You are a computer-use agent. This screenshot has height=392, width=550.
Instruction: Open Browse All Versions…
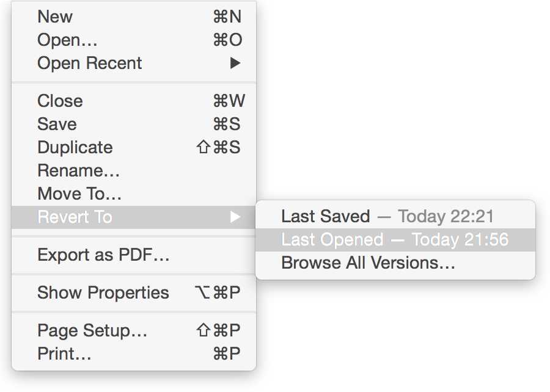(395, 263)
